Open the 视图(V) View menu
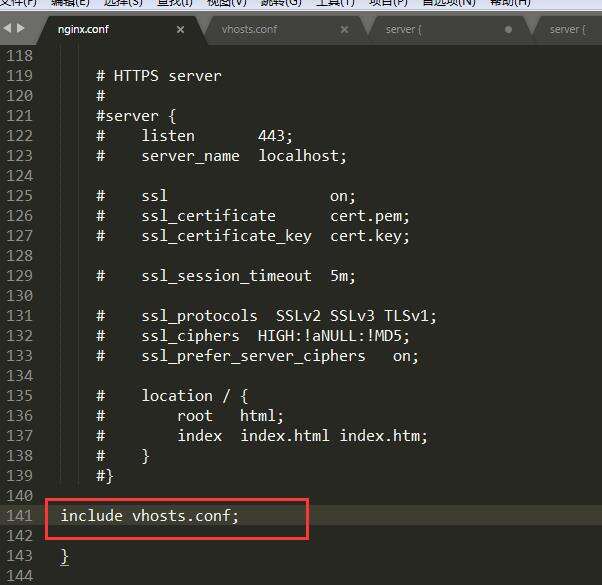The height and width of the screenshot is (585, 602). tap(226, 3)
